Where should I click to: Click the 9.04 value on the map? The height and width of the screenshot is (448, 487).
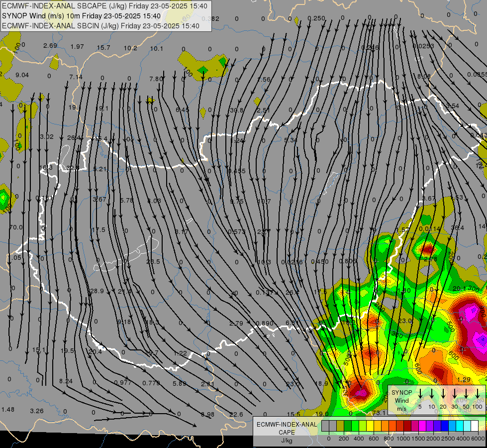point(22,75)
